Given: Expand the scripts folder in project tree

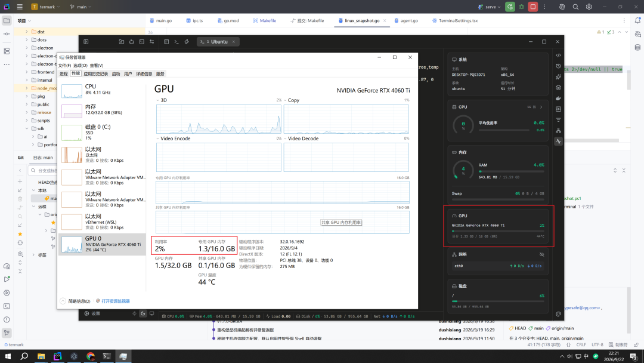Looking at the screenshot, I should point(27,121).
